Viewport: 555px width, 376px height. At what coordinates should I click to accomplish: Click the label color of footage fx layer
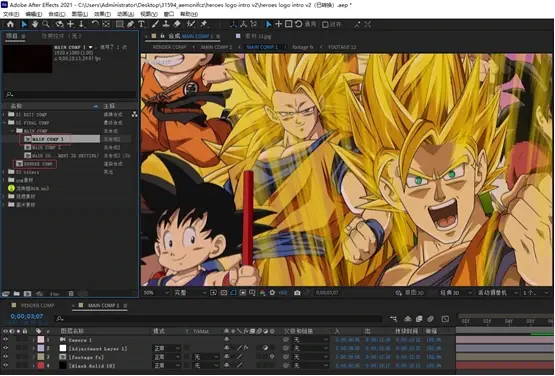41,357
